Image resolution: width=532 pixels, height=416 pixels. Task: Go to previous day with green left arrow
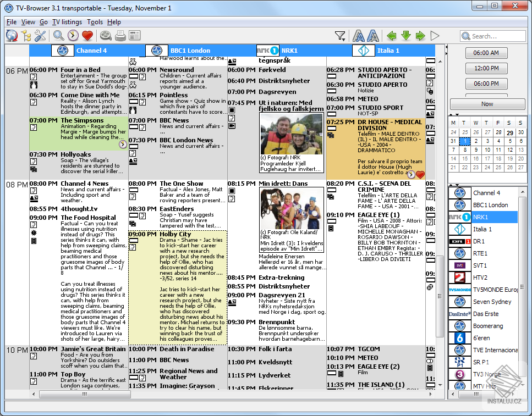(391, 35)
